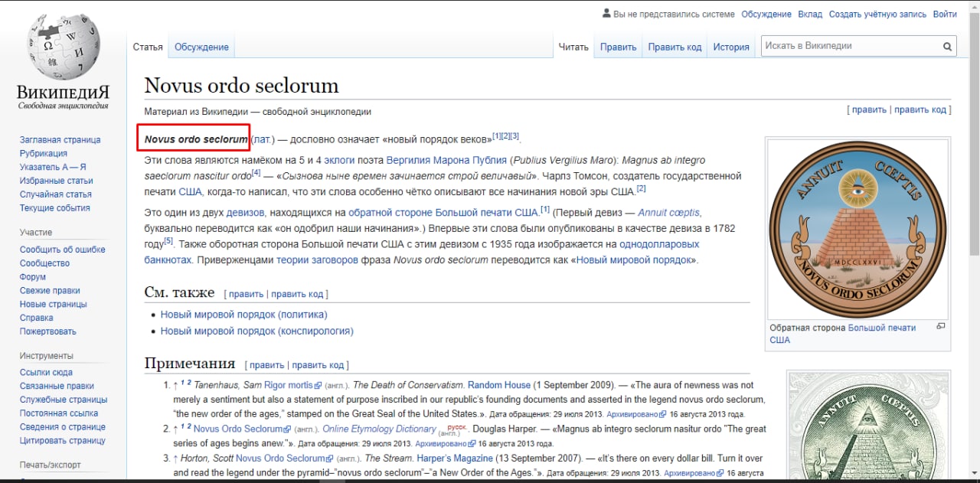
Task: Click 'Обсуждение' link in the top user bar
Action: coord(766,15)
